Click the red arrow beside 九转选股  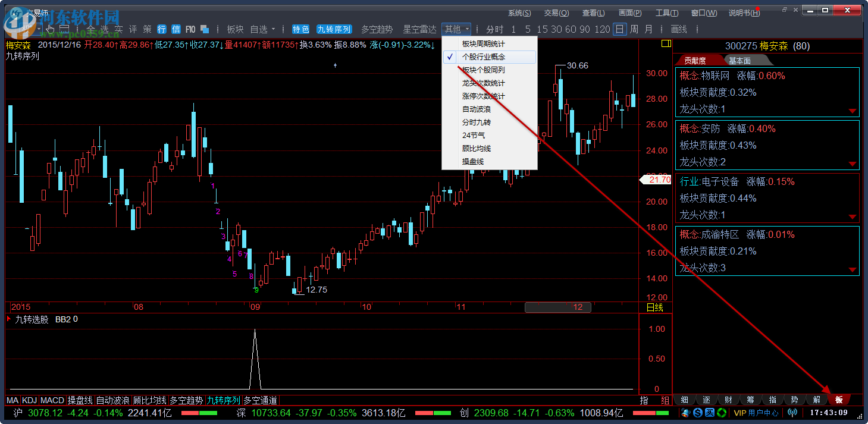pos(9,319)
